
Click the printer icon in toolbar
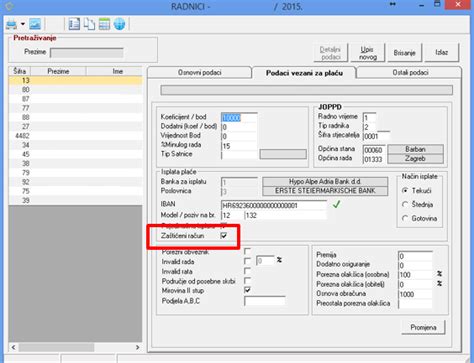click(12, 24)
